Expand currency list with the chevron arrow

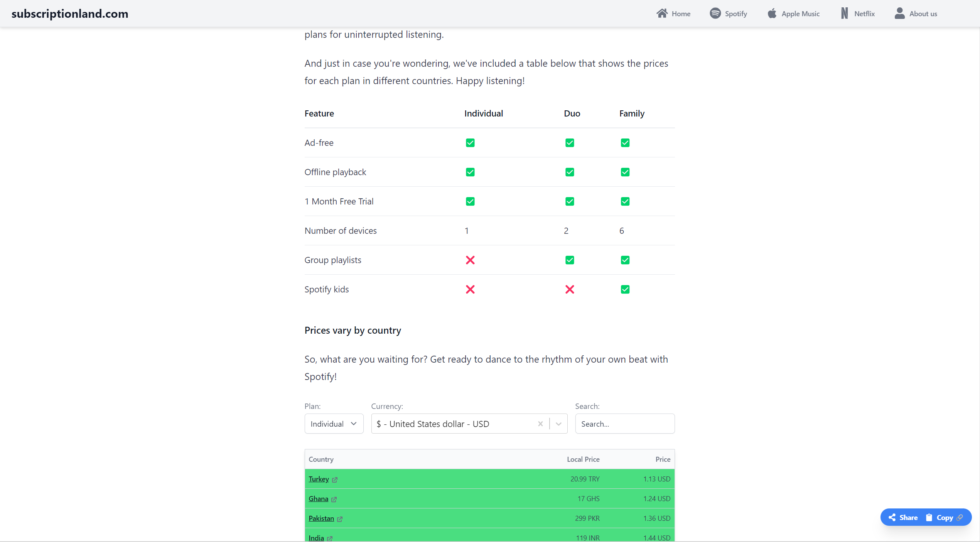tap(558, 424)
